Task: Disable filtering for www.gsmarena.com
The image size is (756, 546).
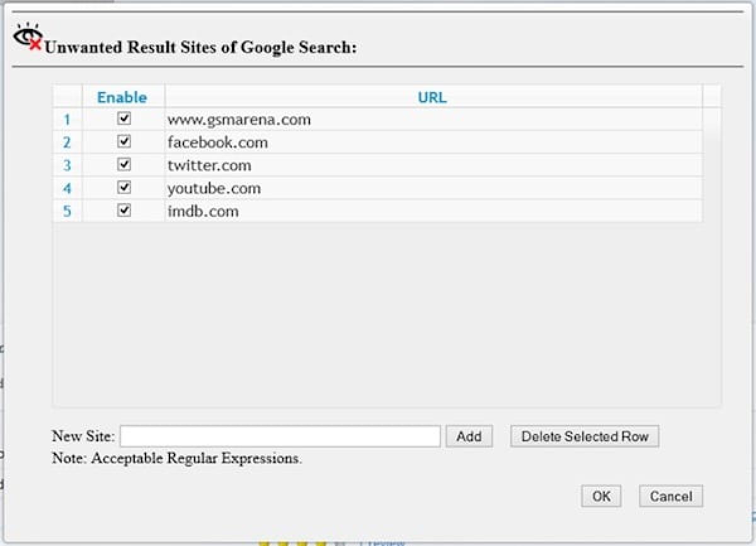Action: [x=123, y=119]
